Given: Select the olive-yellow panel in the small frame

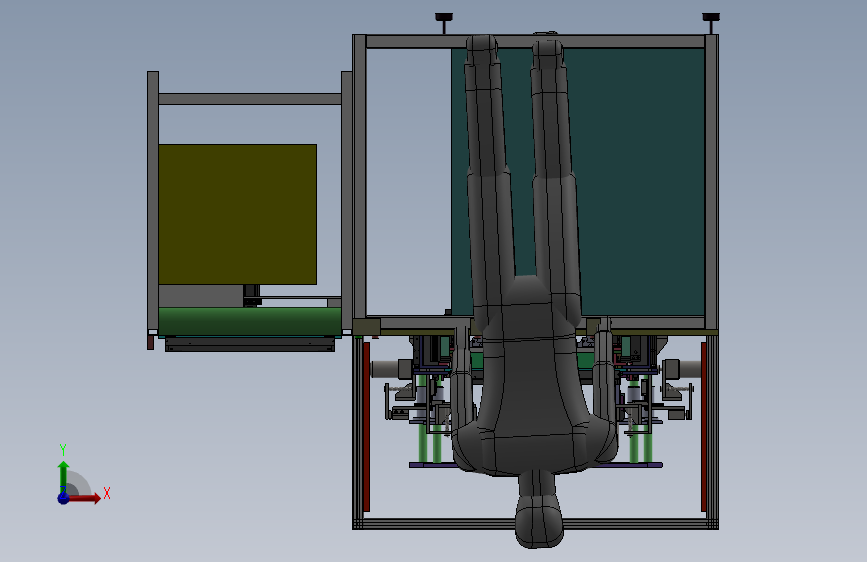Looking at the screenshot, I should click(x=237, y=215).
